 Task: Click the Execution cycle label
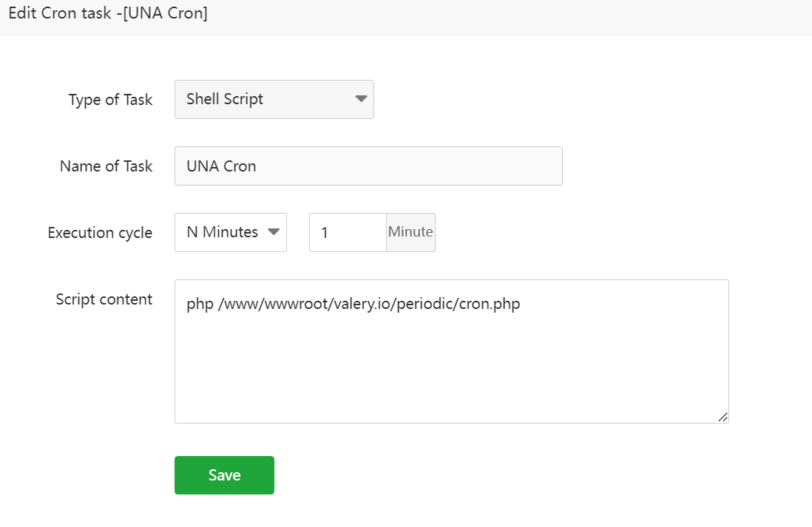pos(100,233)
